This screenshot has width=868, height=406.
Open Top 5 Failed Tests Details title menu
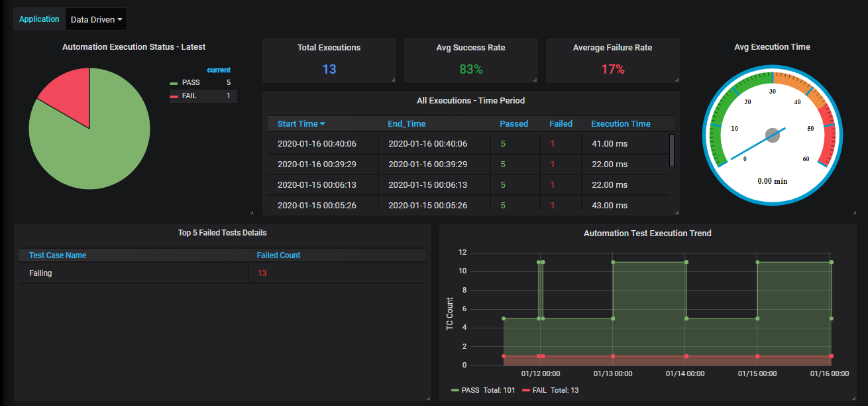(x=223, y=233)
